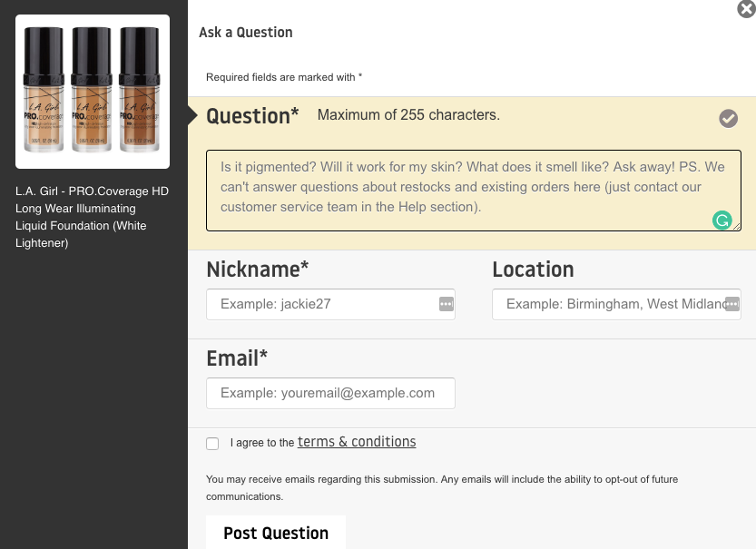
Task: Click the Question textarea resize handle
Action: [x=737, y=227]
